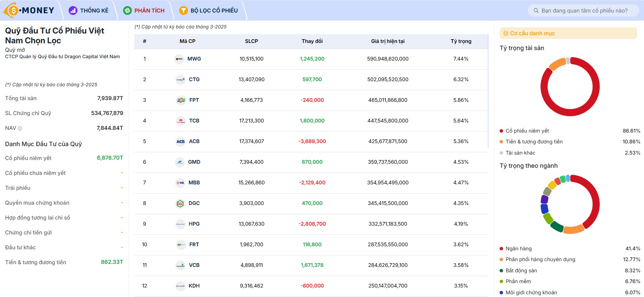Open the MWG stock link

click(x=194, y=59)
